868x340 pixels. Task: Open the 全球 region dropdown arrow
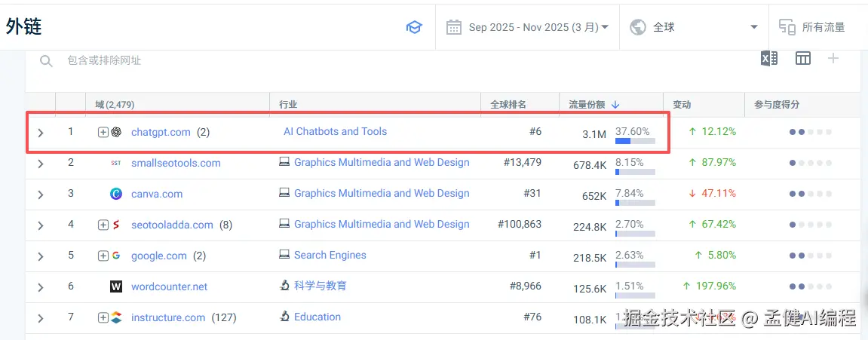pos(753,28)
